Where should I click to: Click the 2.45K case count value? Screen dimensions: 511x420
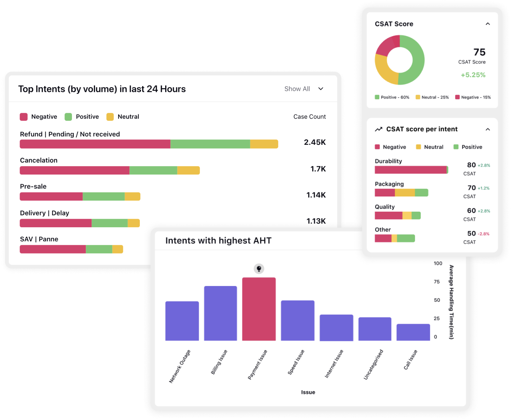(315, 142)
